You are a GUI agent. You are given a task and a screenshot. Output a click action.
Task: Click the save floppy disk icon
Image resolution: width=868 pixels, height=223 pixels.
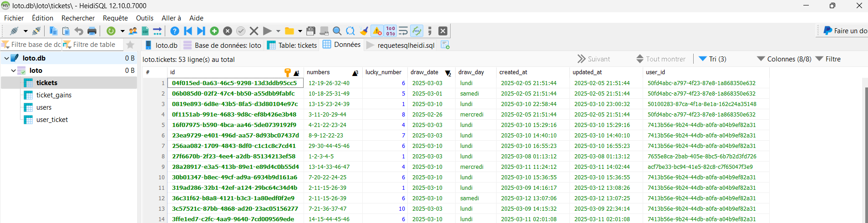311,31
